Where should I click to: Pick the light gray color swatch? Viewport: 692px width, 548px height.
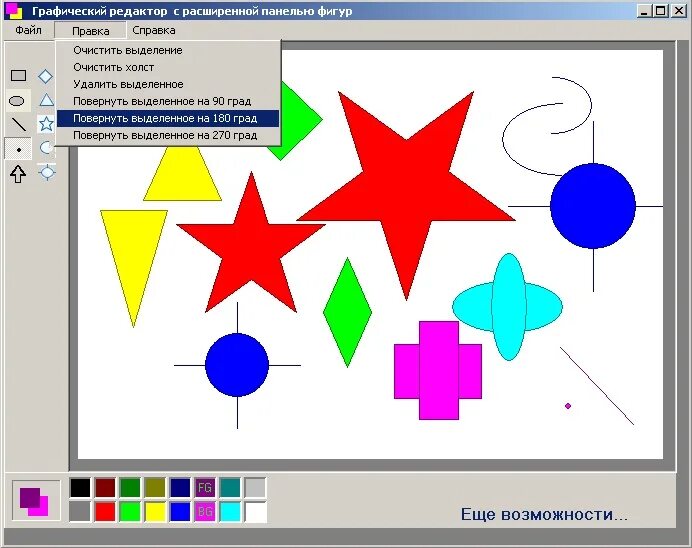point(255,488)
